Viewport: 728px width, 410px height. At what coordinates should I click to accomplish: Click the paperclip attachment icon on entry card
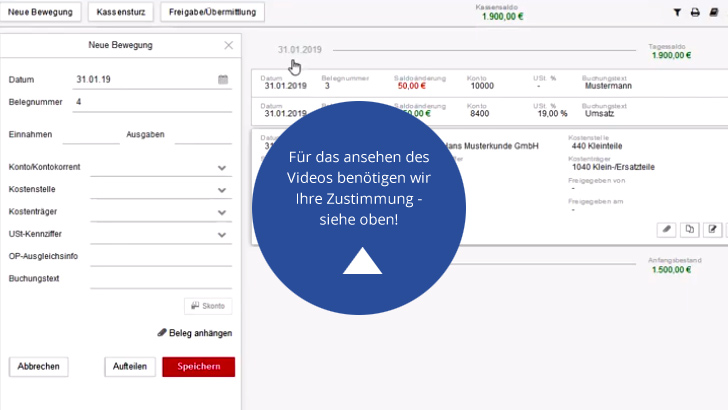point(666,229)
